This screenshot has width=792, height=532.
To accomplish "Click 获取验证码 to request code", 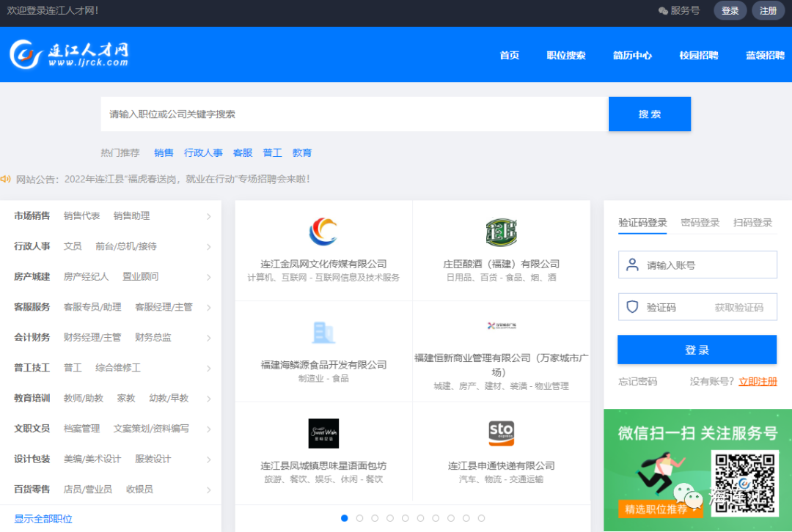I will click(739, 307).
